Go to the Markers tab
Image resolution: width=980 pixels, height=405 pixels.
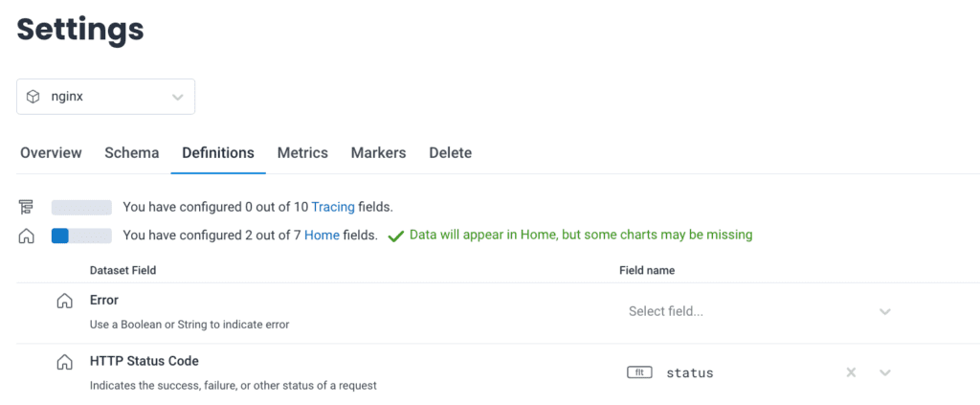pyautogui.click(x=378, y=153)
